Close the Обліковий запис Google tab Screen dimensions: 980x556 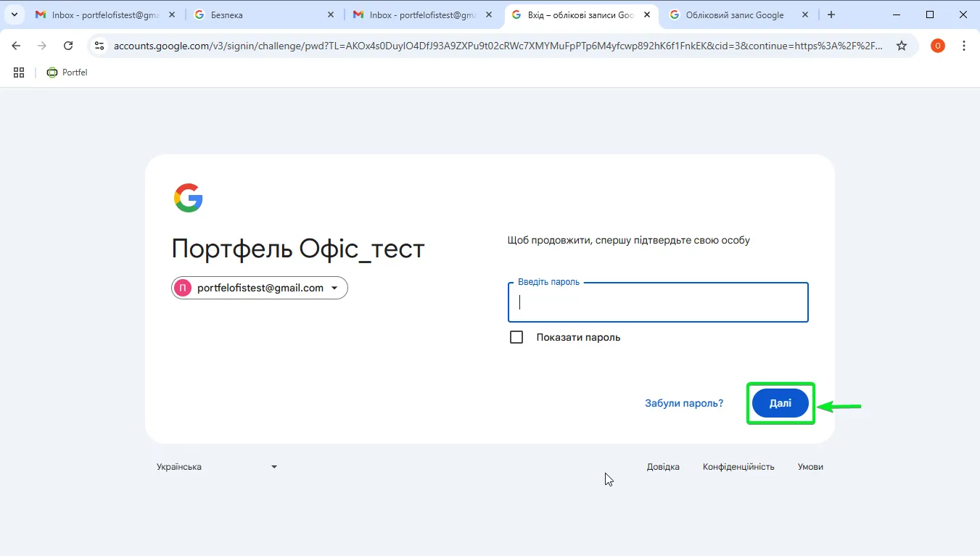pyautogui.click(x=807, y=14)
